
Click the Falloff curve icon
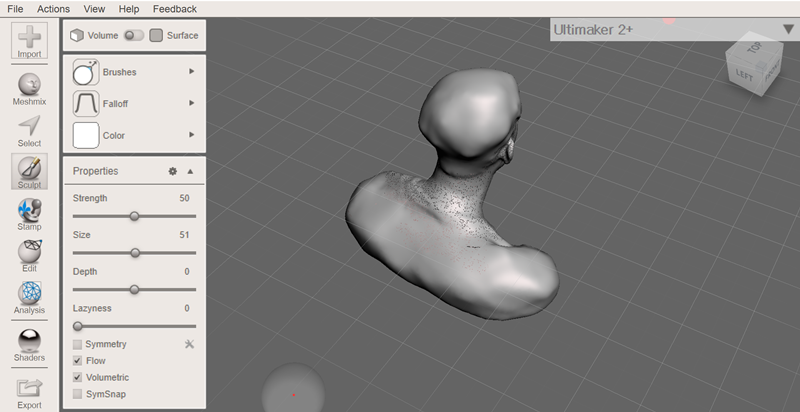[86, 104]
